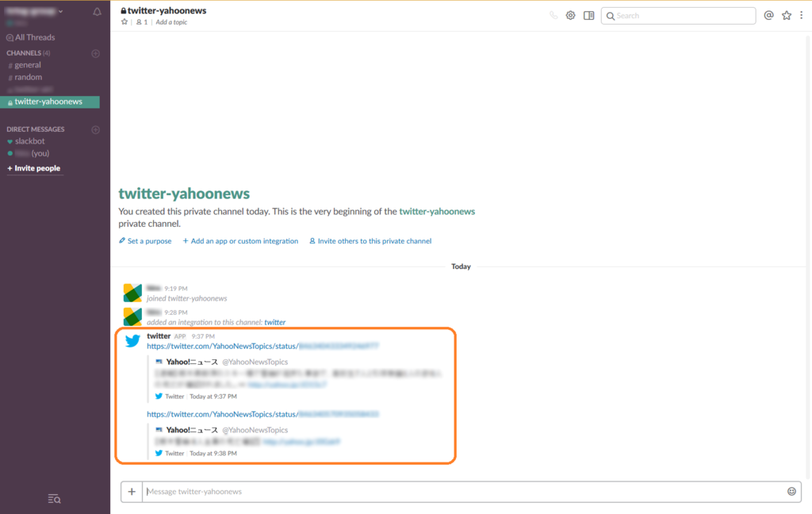This screenshot has width=812, height=514.
Task: Open second YahooNewsTopics status URL
Action: coord(262,414)
